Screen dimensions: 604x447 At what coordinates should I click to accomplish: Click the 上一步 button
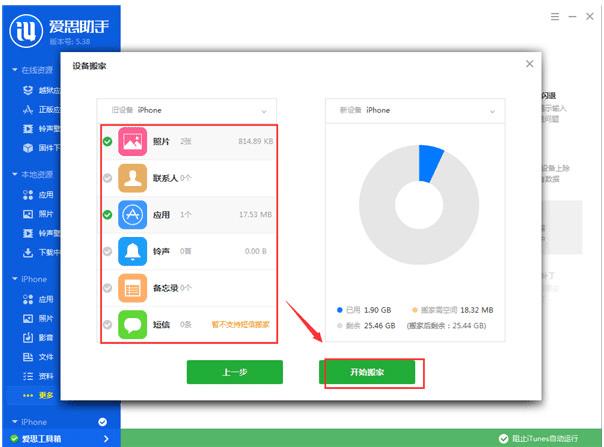(235, 372)
